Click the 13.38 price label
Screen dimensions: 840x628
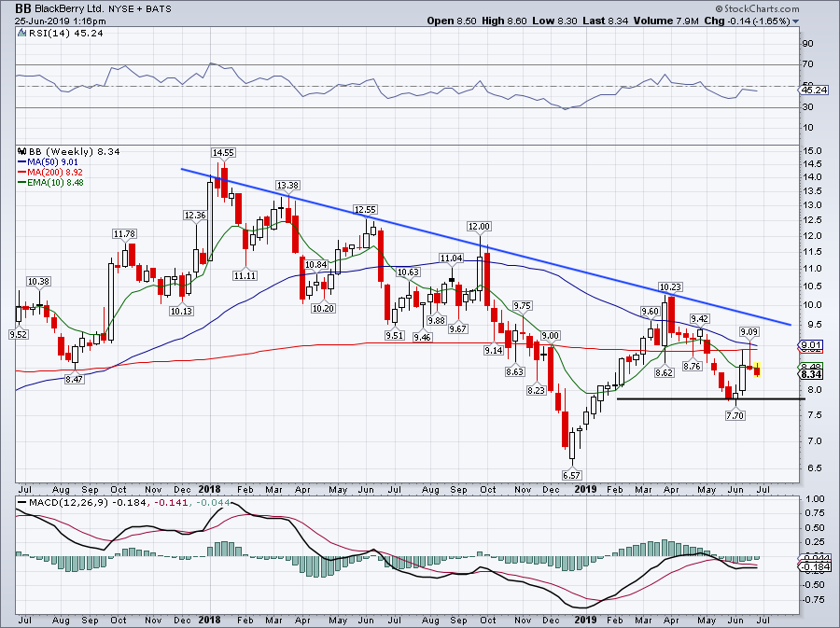[287, 186]
